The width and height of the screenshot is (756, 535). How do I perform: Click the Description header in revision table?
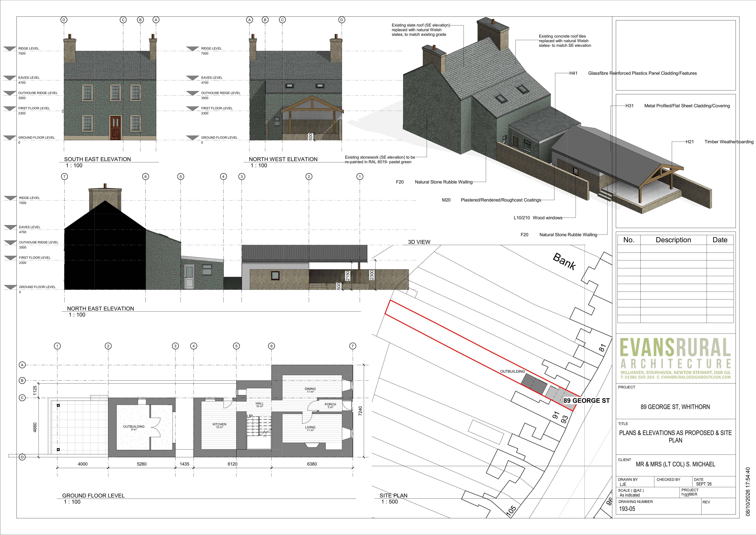673,240
